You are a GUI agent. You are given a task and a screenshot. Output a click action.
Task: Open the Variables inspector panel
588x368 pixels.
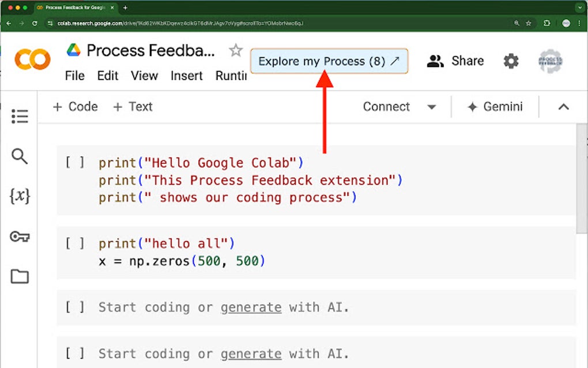click(20, 196)
